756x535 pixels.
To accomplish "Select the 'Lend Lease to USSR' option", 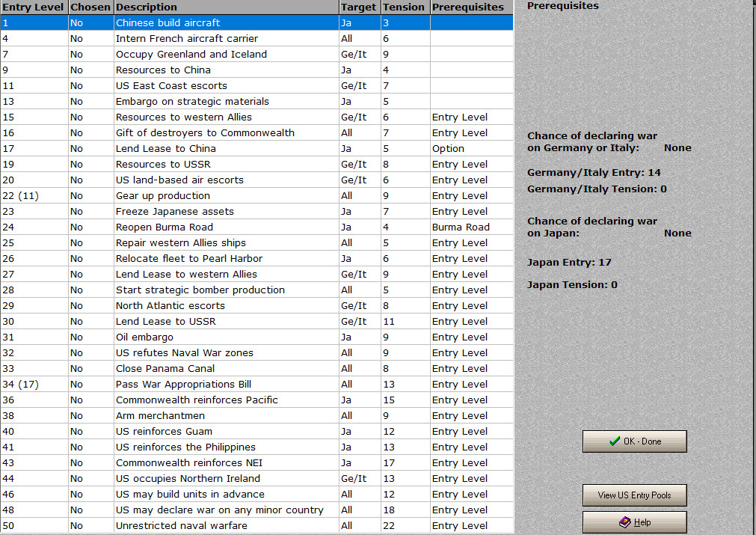I will [x=256, y=322].
